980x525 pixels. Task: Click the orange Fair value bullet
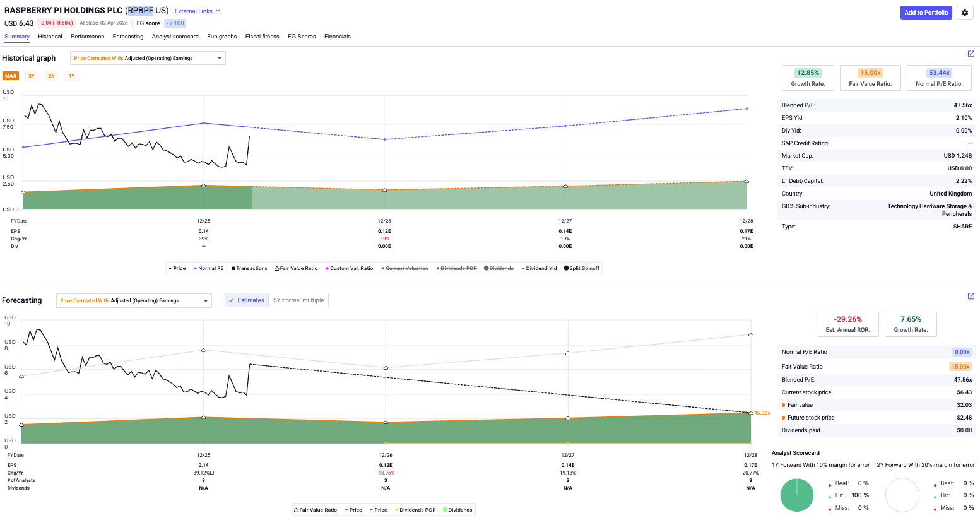784,405
